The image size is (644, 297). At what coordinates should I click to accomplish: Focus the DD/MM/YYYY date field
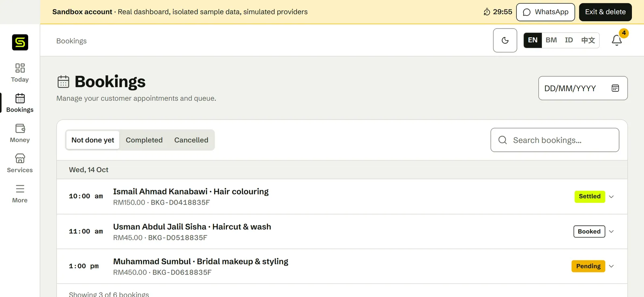(583, 88)
